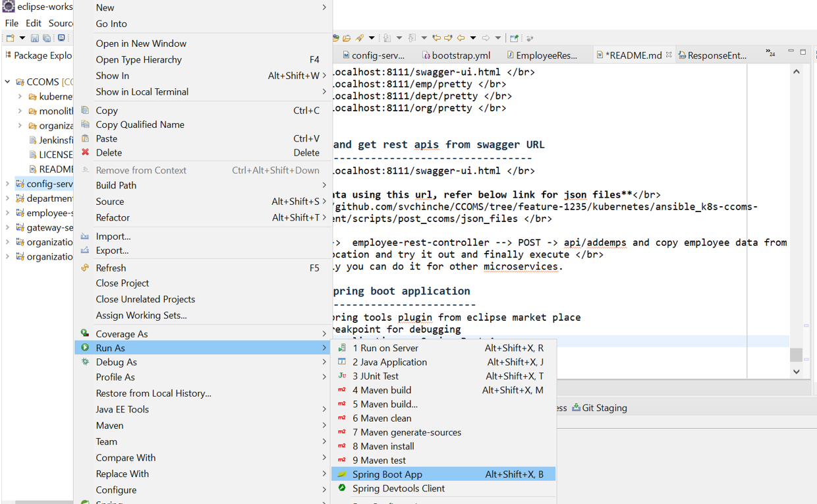
Task: Click the Debug As bug icon
Action: [85, 362]
